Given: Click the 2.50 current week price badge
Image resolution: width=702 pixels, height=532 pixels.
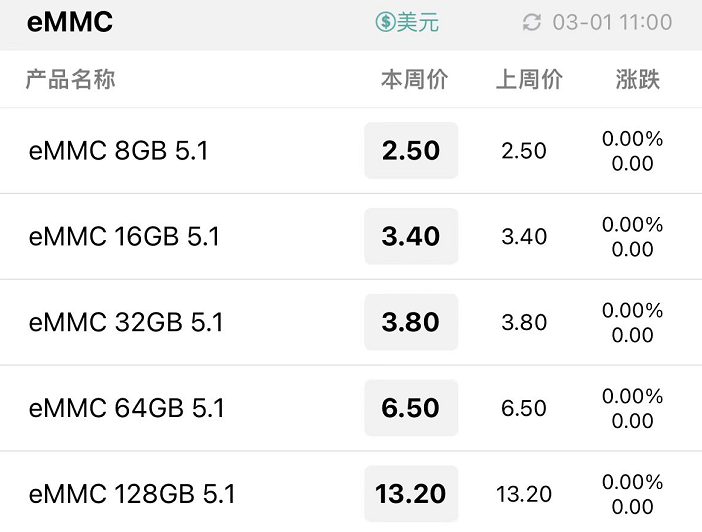Looking at the screenshot, I should [x=411, y=150].
